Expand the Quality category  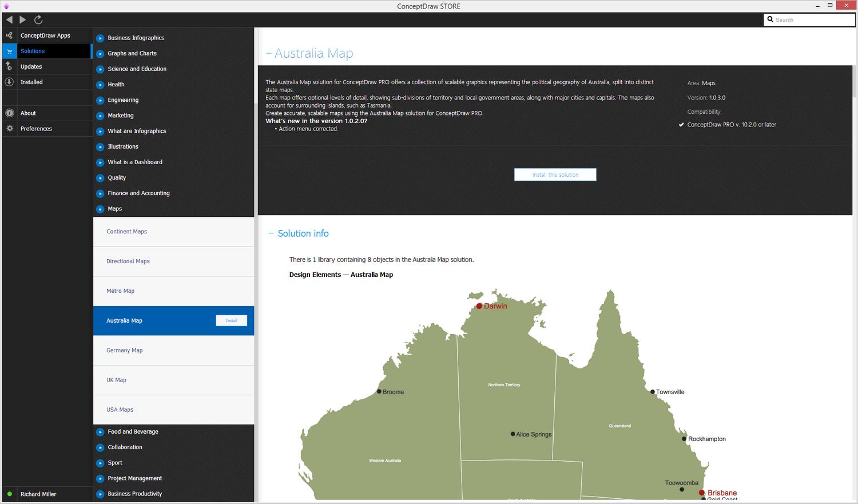(x=100, y=178)
